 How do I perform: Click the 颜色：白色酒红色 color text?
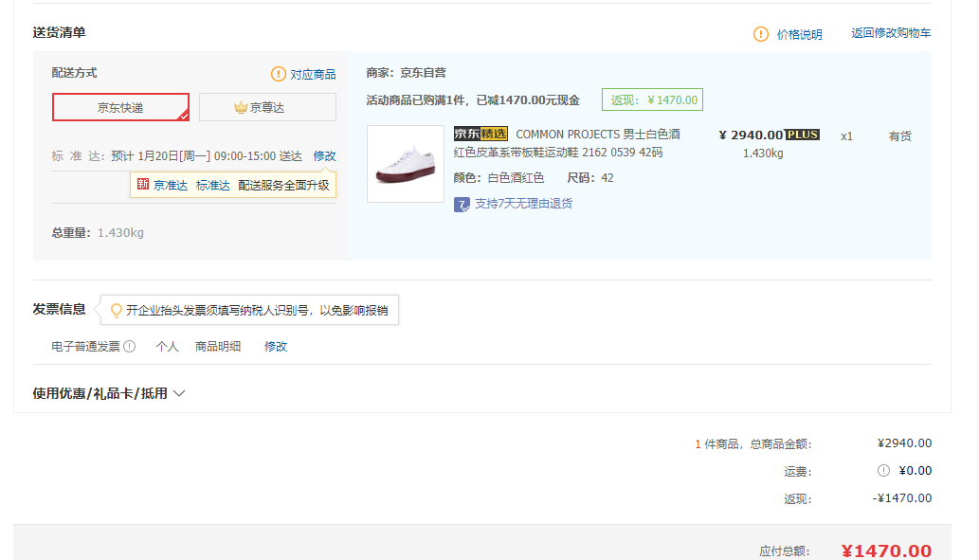[x=499, y=178]
